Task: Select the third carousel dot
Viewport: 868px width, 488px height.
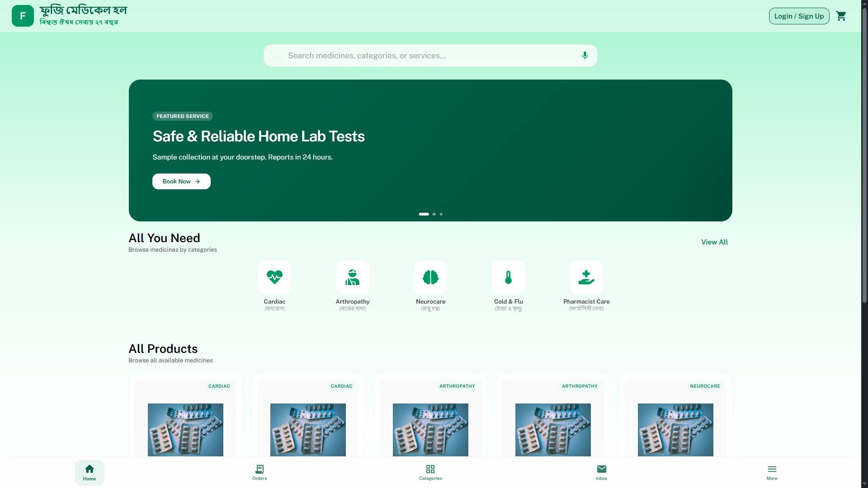Action: [441, 214]
